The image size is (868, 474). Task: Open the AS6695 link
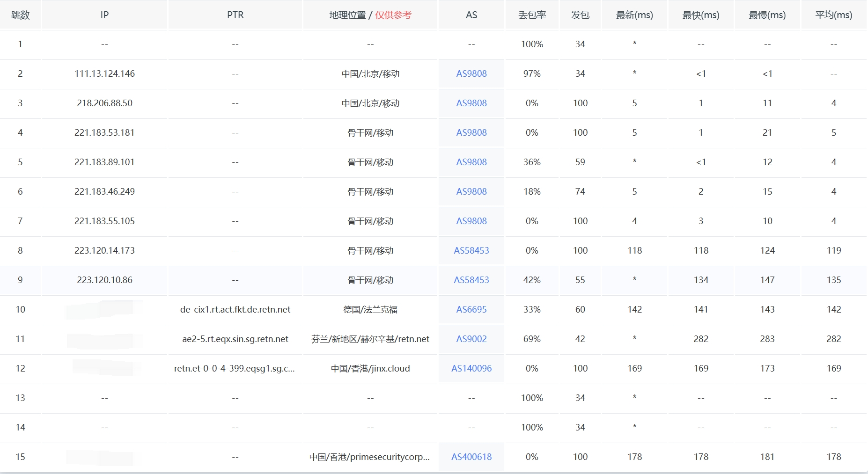pyautogui.click(x=471, y=309)
